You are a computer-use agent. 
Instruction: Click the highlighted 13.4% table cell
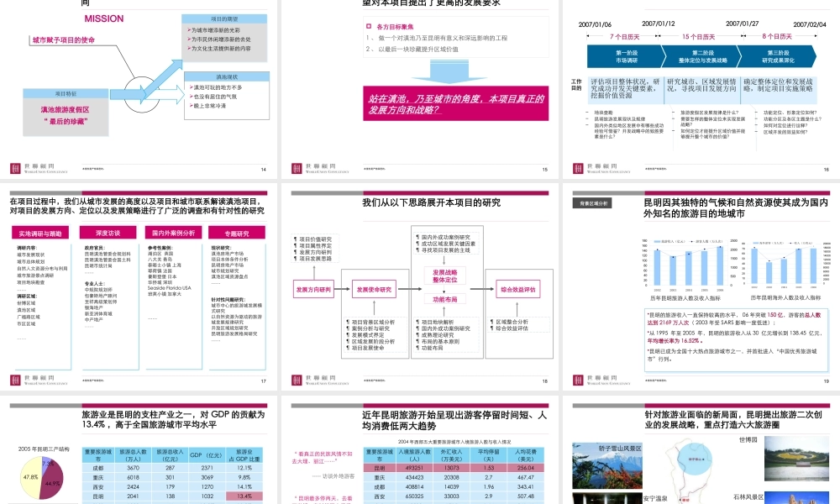(244, 496)
